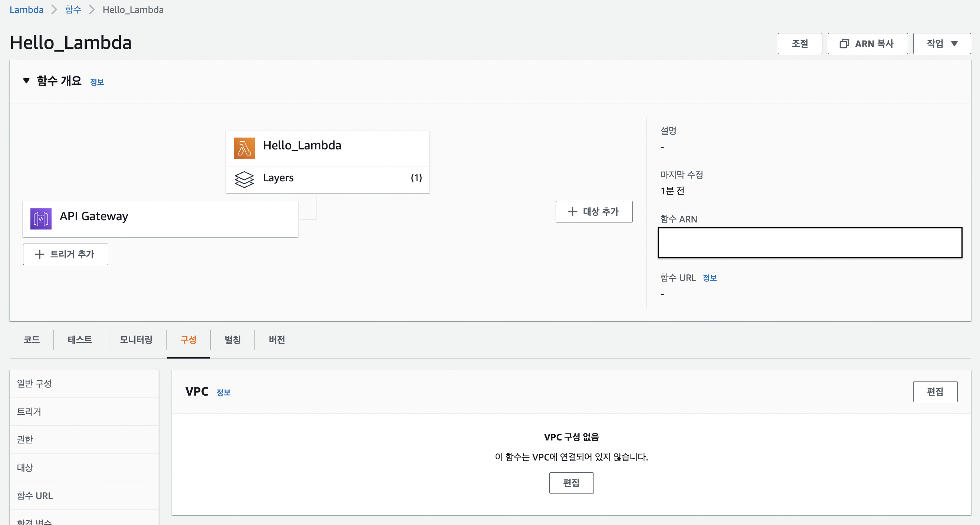Collapse the 함수 개요 section triangle
This screenshot has width=980, height=525.
(x=26, y=80)
